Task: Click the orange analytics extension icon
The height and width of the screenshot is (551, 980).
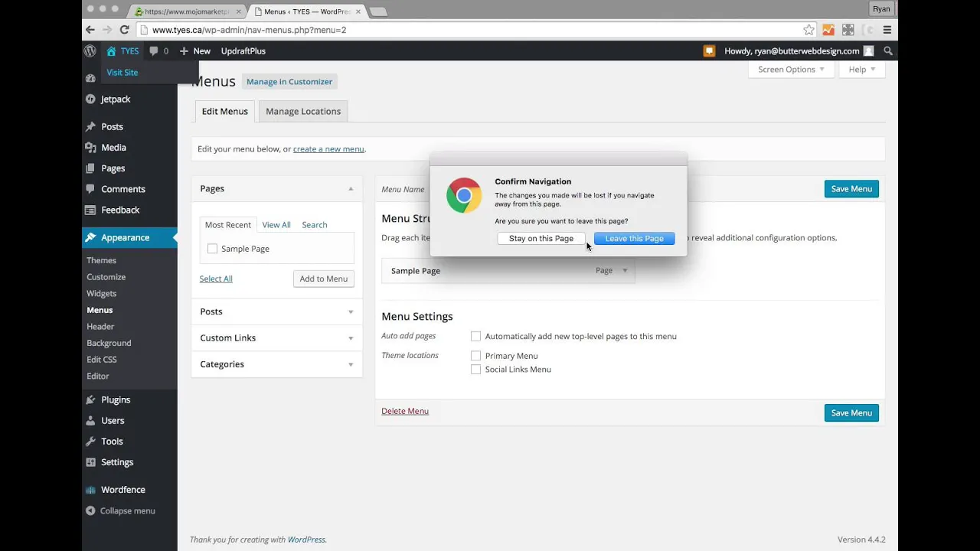Action: (x=828, y=30)
